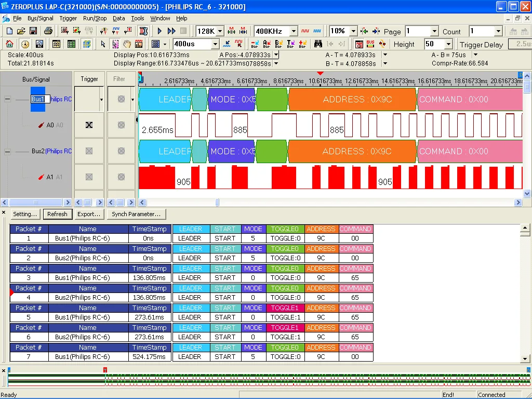The width and height of the screenshot is (532, 399).
Task: Toggle the Bus1 filter circle
Action: (x=121, y=99)
